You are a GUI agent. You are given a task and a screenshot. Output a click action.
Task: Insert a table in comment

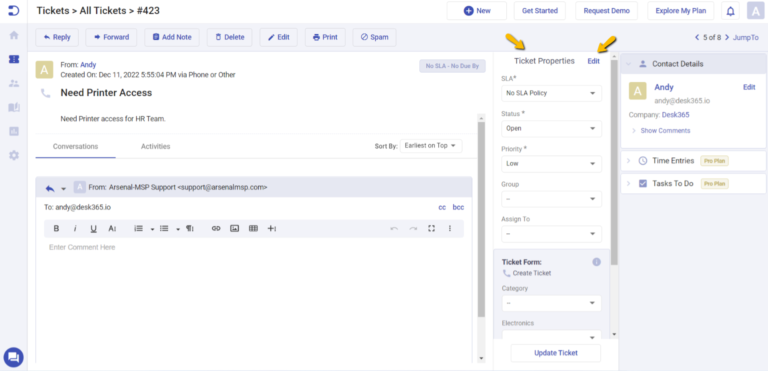point(253,228)
